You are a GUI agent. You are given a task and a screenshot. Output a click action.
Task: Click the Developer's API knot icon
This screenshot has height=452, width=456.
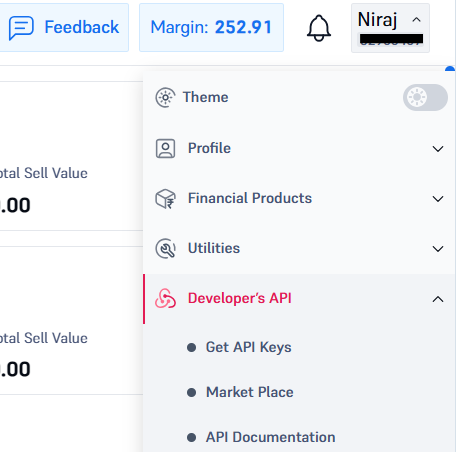coord(165,298)
